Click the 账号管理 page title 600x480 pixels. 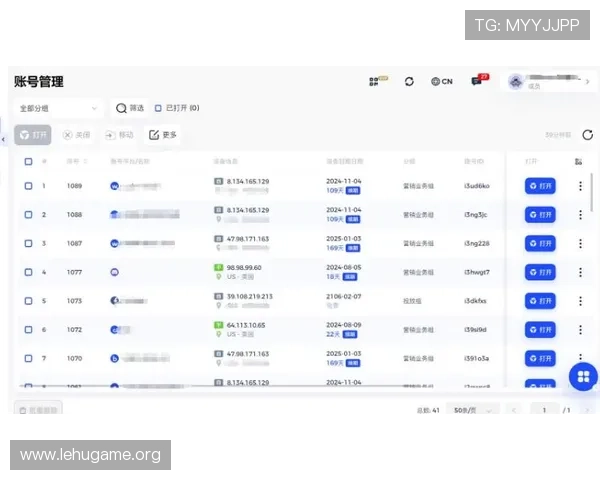click(x=39, y=82)
